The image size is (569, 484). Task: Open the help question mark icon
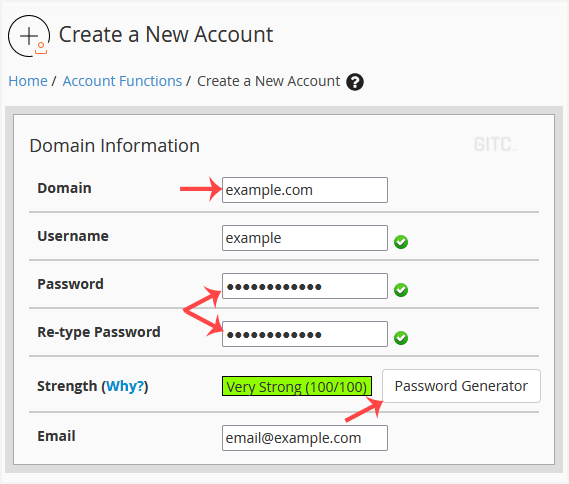coord(355,82)
